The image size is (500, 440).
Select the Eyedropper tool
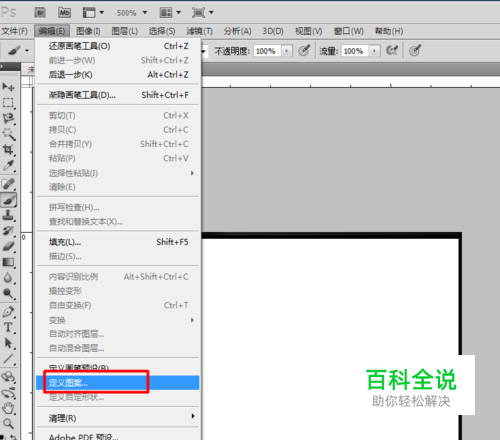pyautogui.click(x=8, y=165)
